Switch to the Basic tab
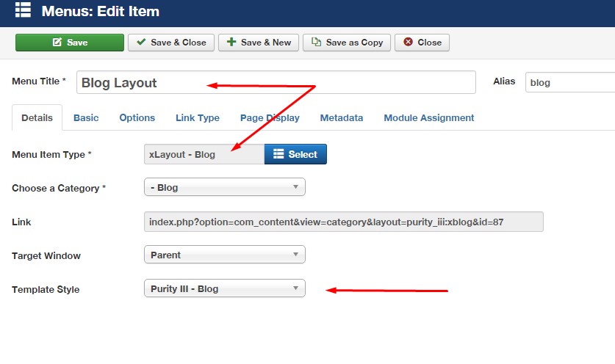The width and height of the screenshot is (615, 364). tap(86, 117)
